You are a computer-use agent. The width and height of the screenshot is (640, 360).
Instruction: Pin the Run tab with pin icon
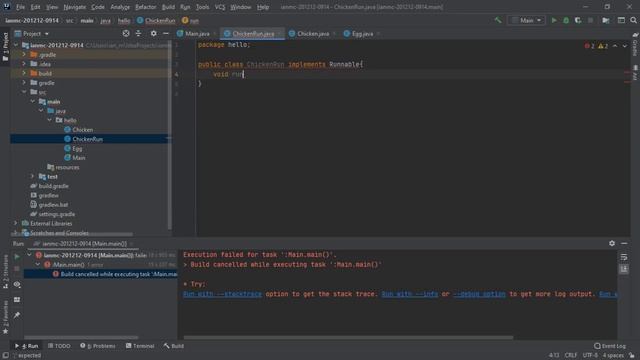point(17,315)
